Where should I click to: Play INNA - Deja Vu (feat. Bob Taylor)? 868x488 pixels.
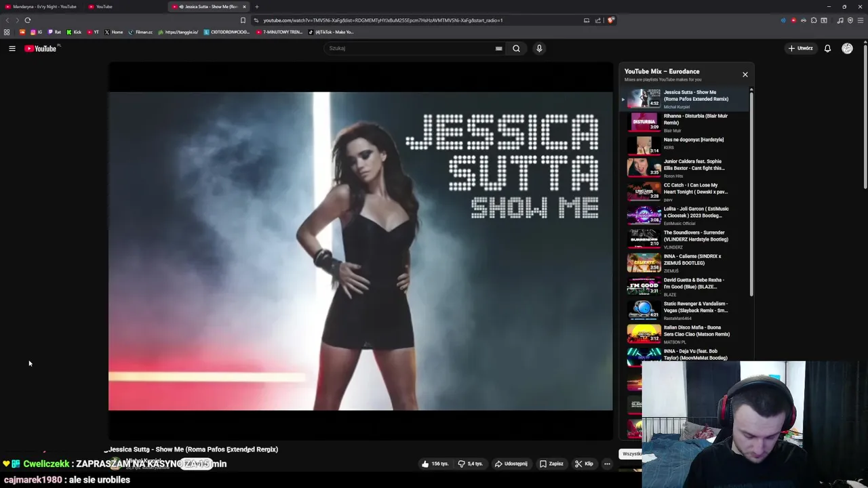pyautogui.click(x=685, y=354)
